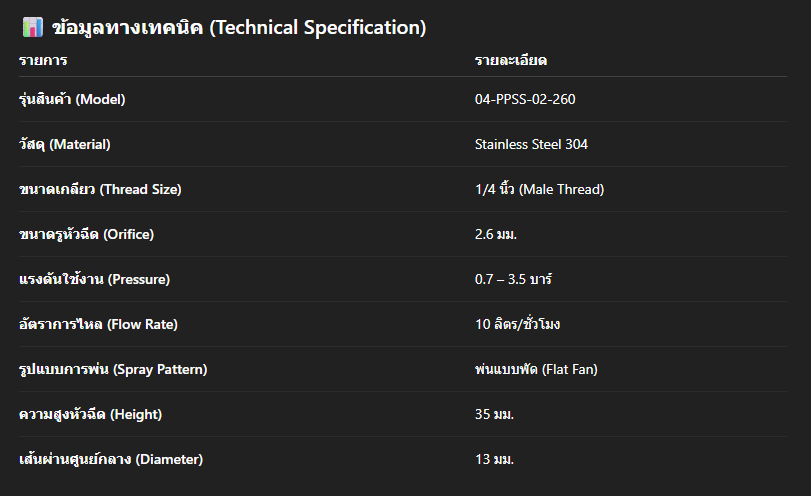Click the 13 มม. diameter value
The height and width of the screenshot is (496, 811).
pos(494,459)
